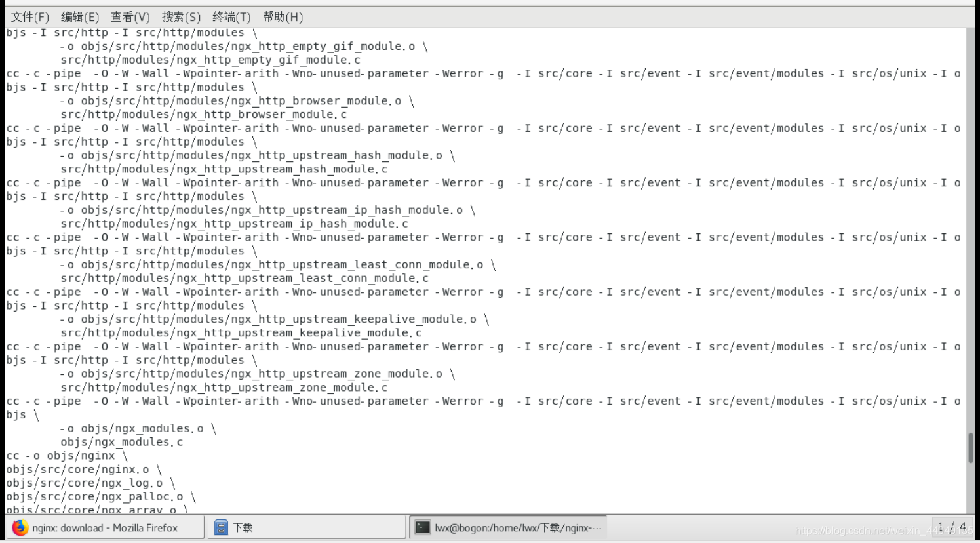980x543 pixels.
Task: Click the line cc -o objs/nginx
Action: 67,455
